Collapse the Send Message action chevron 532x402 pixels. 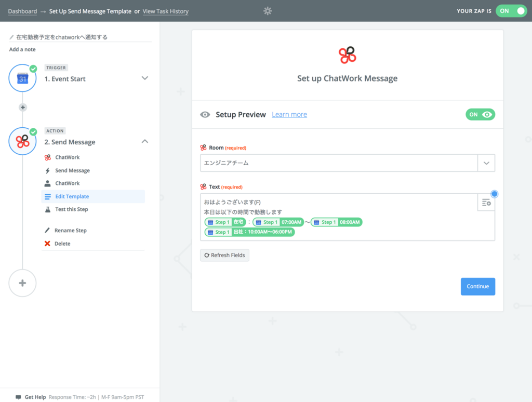tap(145, 141)
